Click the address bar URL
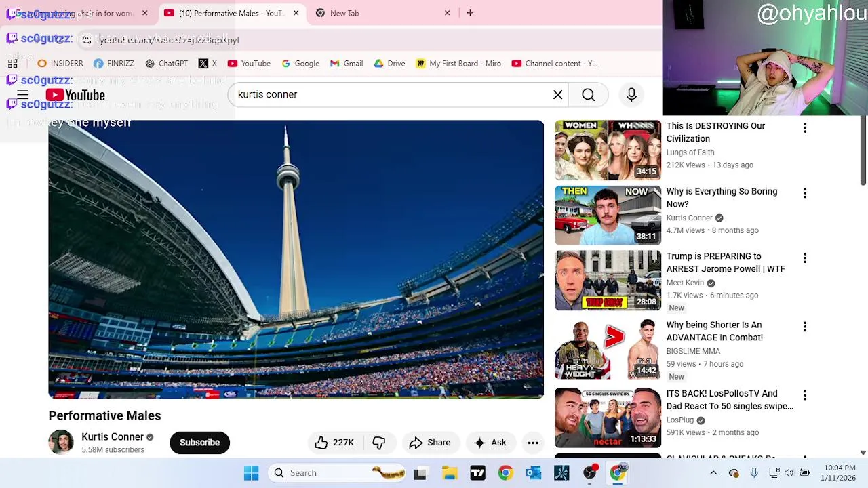 pyautogui.click(x=169, y=40)
